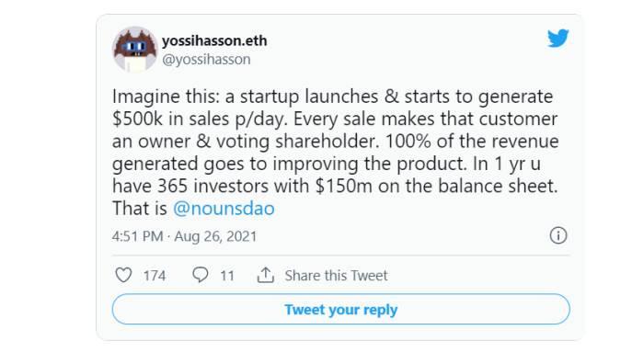This screenshot has width=632, height=364.
Task: Like the tweet with the heart icon
Action: point(123,275)
